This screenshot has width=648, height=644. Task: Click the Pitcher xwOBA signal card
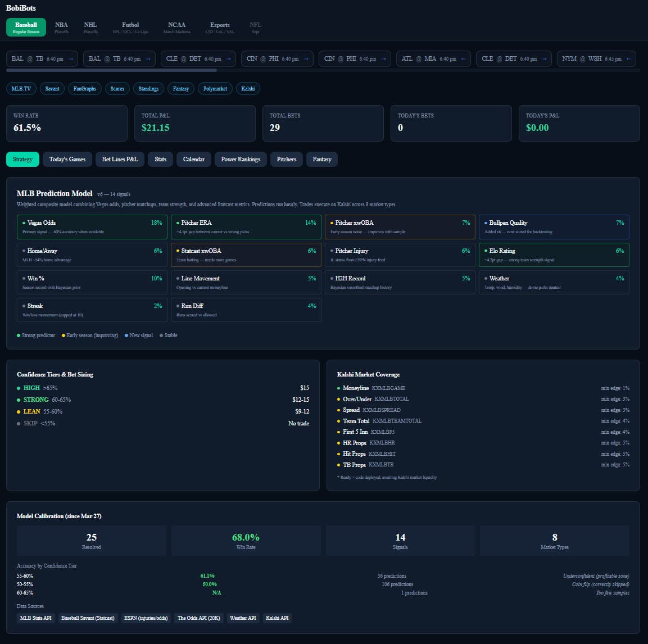(400, 227)
